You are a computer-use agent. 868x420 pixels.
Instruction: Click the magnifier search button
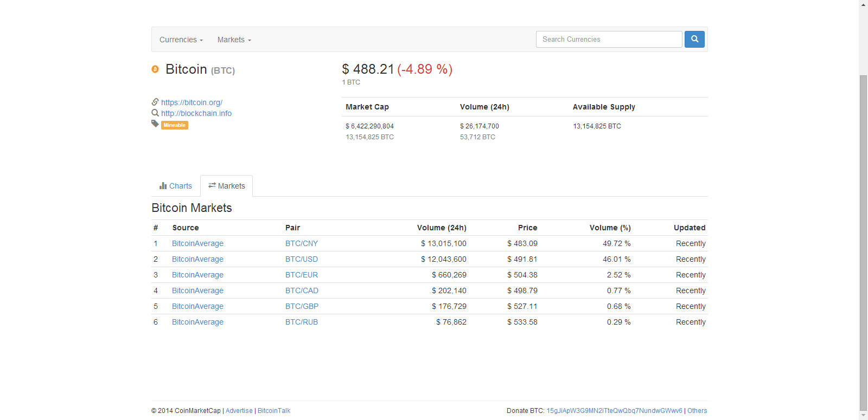click(x=694, y=39)
